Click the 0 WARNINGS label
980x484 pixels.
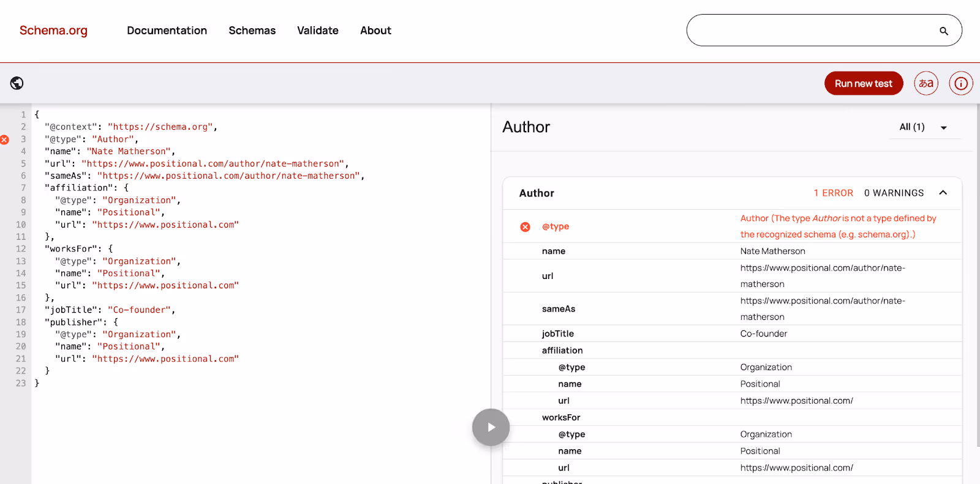tap(894, 193)
